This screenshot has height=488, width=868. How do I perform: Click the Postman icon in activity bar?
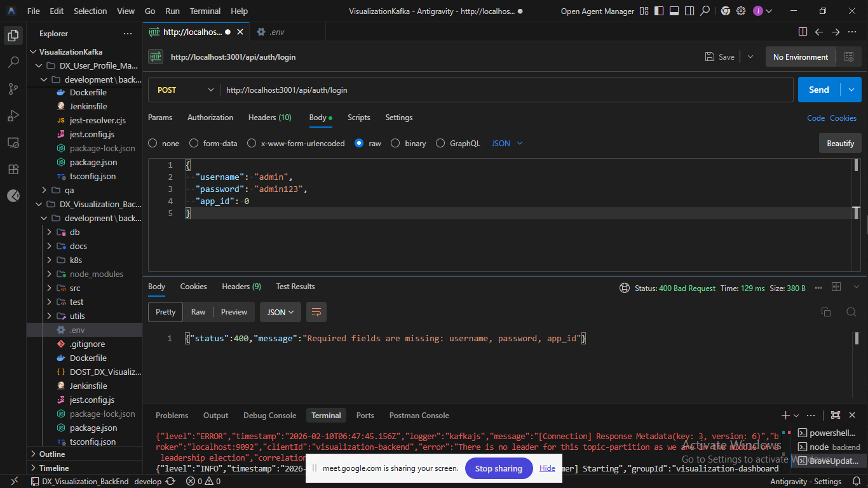click(13, 196)
